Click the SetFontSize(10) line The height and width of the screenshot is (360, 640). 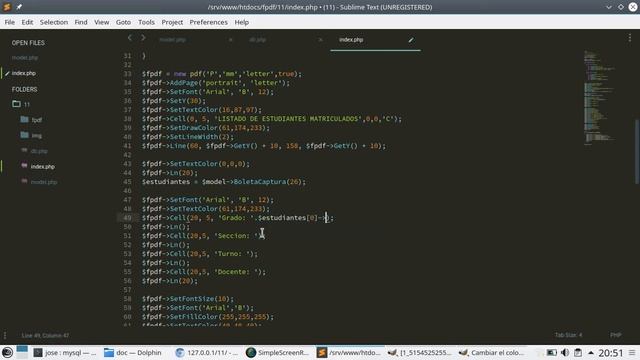pyautogui.click(x=188, y=298)
